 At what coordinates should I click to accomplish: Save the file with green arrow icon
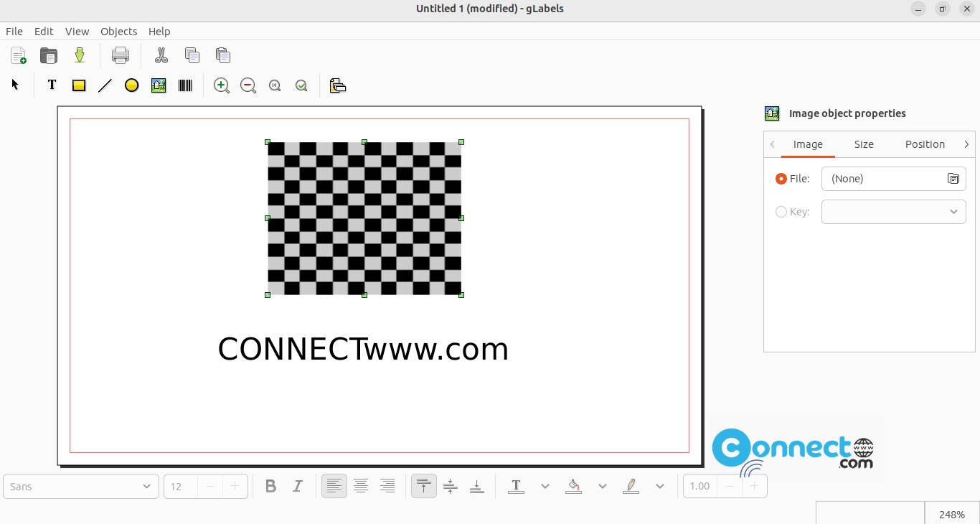[x=80, y=55]
